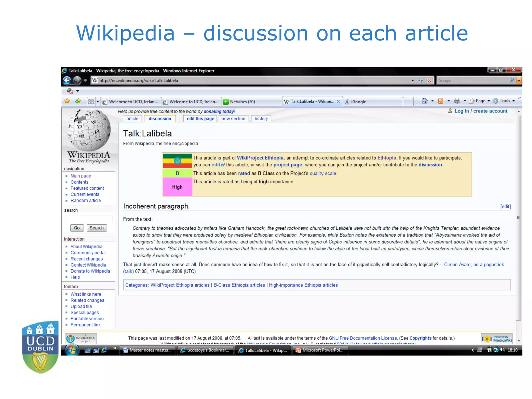Click the Ethiopian flag image
The image size is (532, 399).
(x=177, y=161)
